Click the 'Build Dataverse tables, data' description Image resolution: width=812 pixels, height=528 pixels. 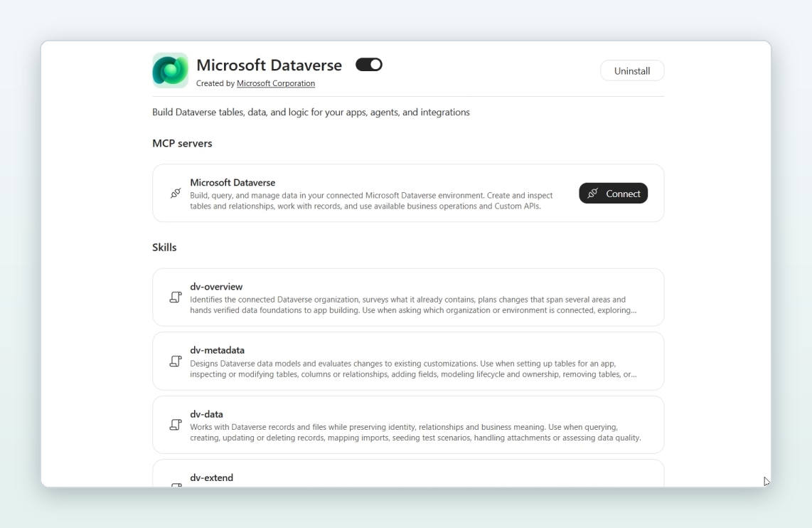(x=311, y=112)
